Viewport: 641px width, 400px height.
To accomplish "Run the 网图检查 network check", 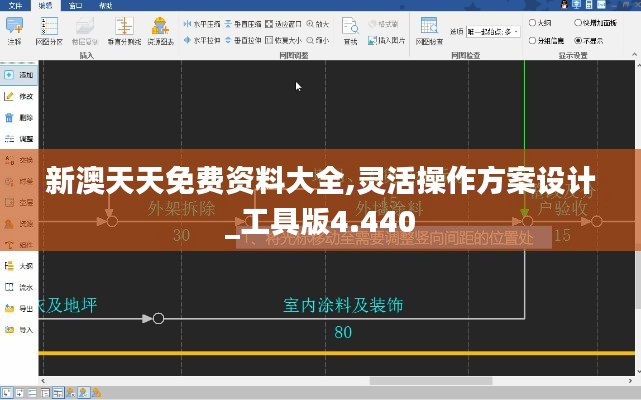I will [x=429, y=31].
